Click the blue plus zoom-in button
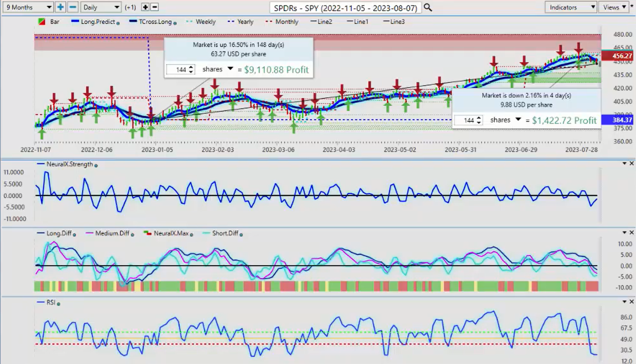Viewport: 636px width, 364px height. (60, 7)
